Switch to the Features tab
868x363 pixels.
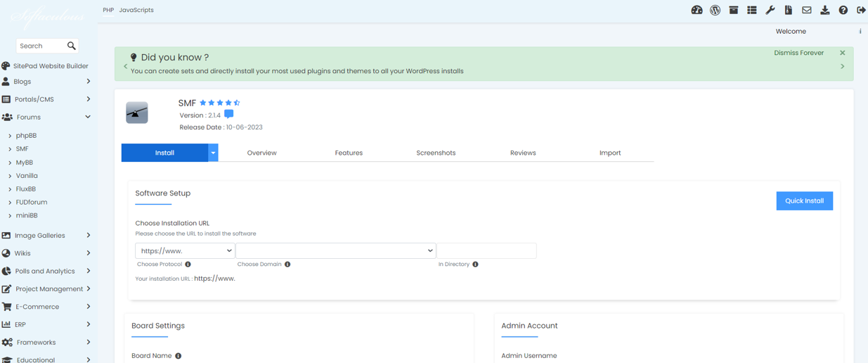(x=349, y=153)
